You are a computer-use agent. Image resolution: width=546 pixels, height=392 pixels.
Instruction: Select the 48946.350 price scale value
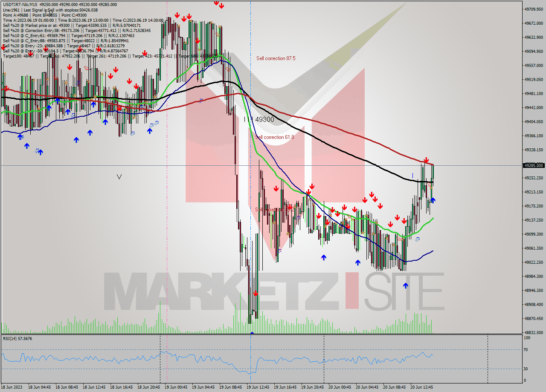click(x=533, y=290)
